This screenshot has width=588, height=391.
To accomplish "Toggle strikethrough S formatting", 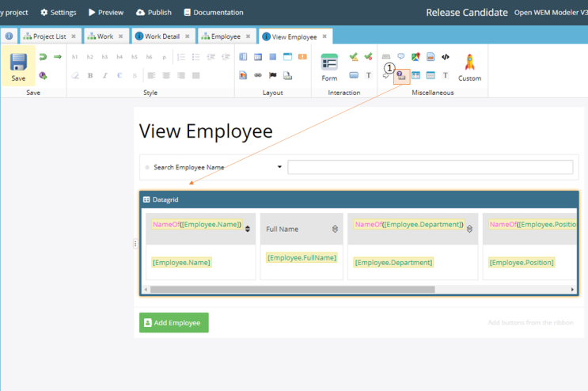I will click(135, 76).
